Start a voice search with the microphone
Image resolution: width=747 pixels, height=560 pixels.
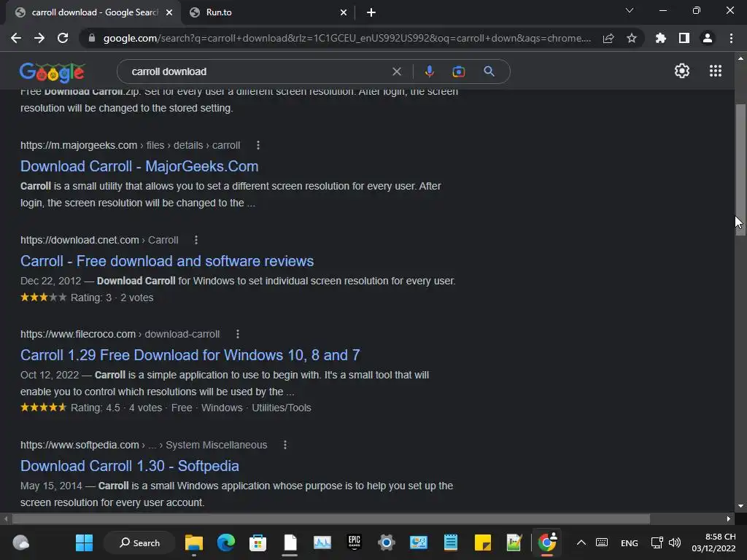point(429,71)
